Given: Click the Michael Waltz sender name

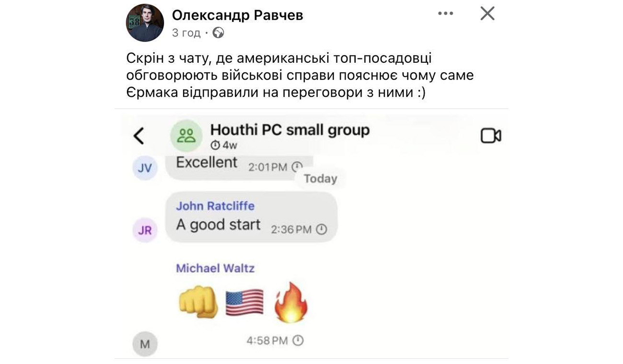Looking at the screenshot, I should [215, 268].
